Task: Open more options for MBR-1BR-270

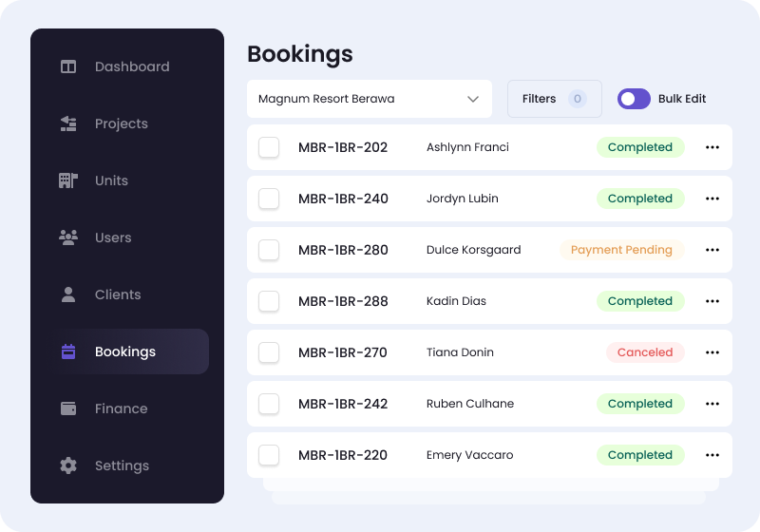Action: (x=712, y=352)
